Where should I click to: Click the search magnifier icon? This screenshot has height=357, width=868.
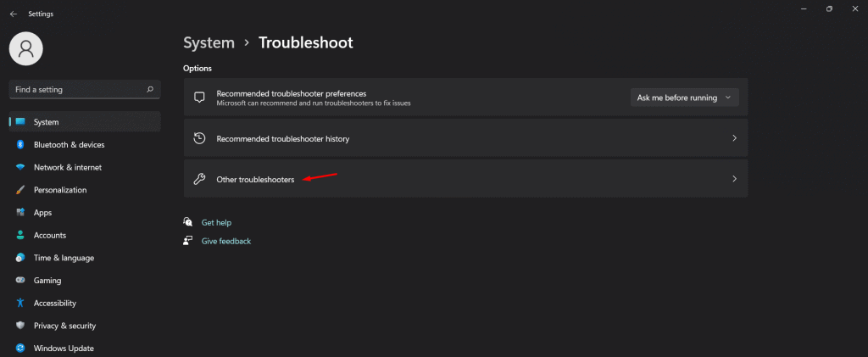(x=150, y=89)
